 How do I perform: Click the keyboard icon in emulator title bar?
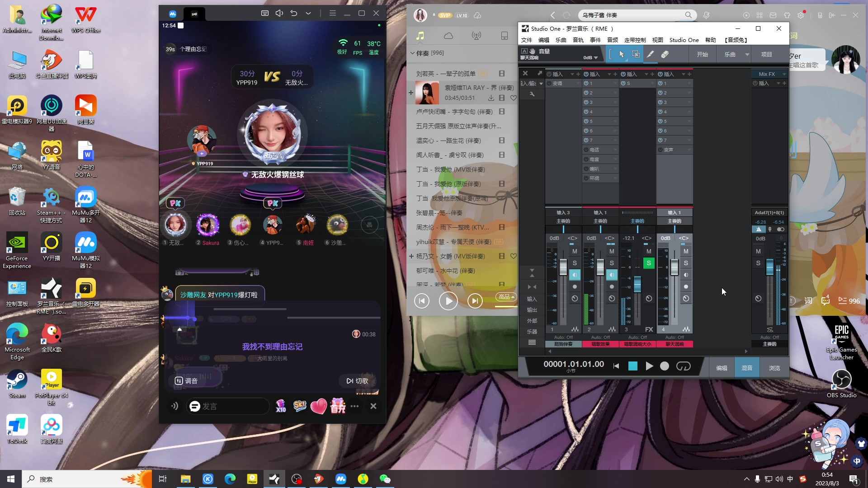(x=265, y=13)
